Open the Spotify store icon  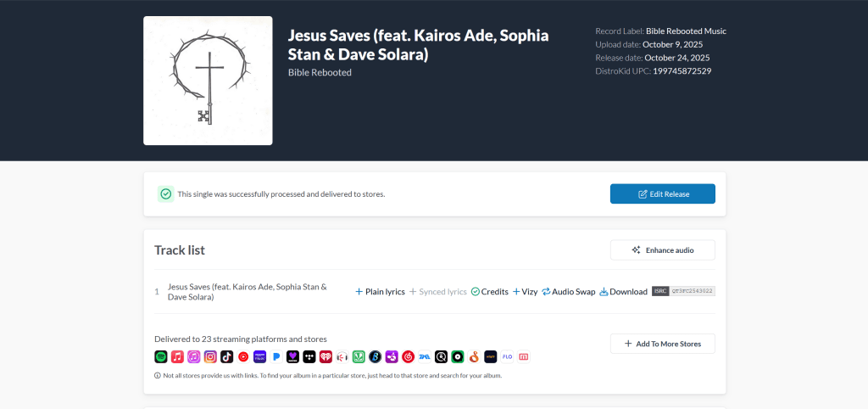(161, 357)
